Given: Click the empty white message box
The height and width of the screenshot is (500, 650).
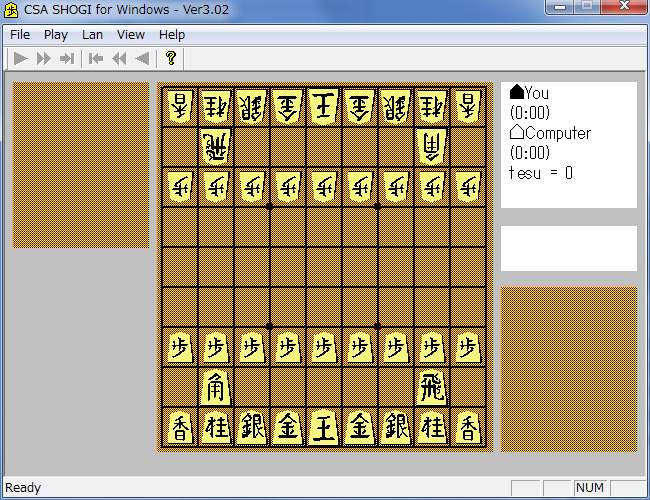Looking at the screenshot, I should tap(569, 248).
